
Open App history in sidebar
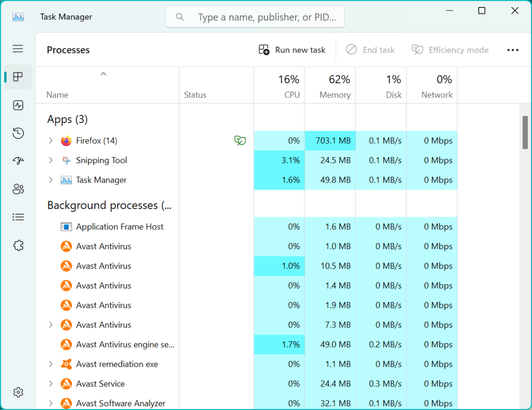(18, 133)
